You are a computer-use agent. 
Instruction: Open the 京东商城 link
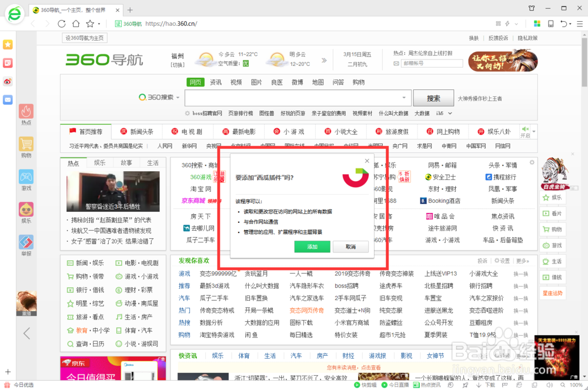[x=193, y=201]
